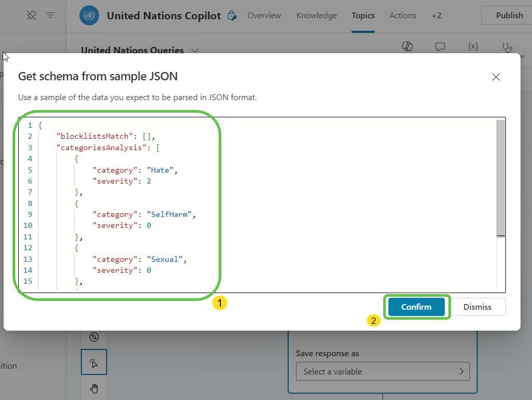Screen dimensions: 532x400
Task: Open the Overview tab
Action: pyautogui.click(x=264, y=16)
